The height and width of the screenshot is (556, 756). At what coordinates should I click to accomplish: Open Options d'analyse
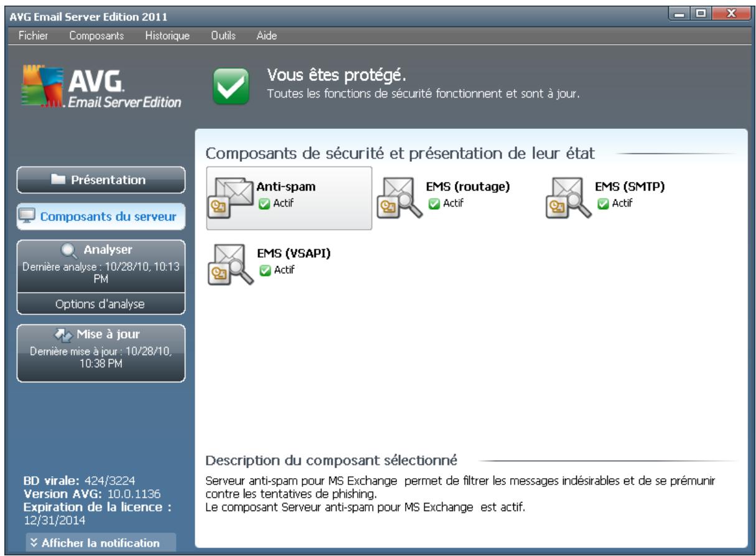click(x=100, y=303)
